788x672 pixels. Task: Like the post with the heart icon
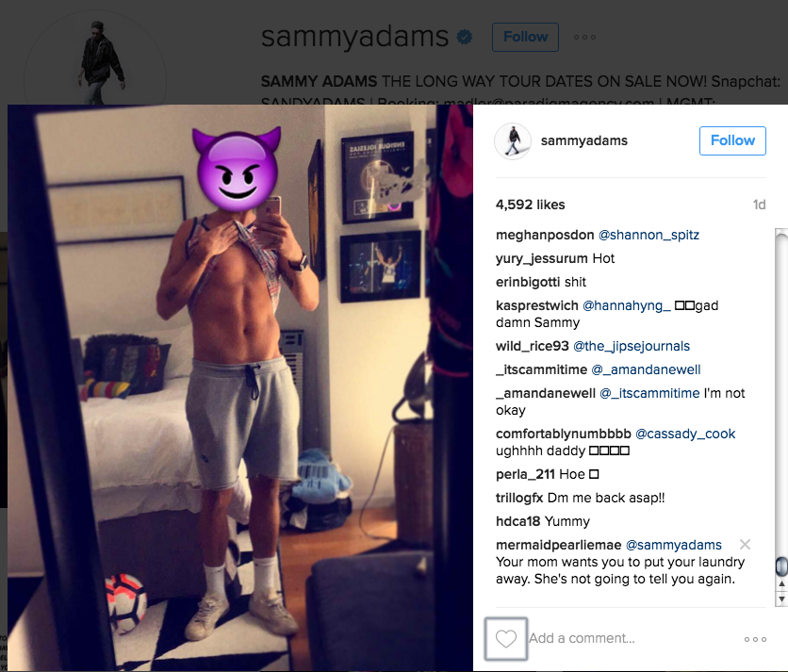[x=506, y=639]
